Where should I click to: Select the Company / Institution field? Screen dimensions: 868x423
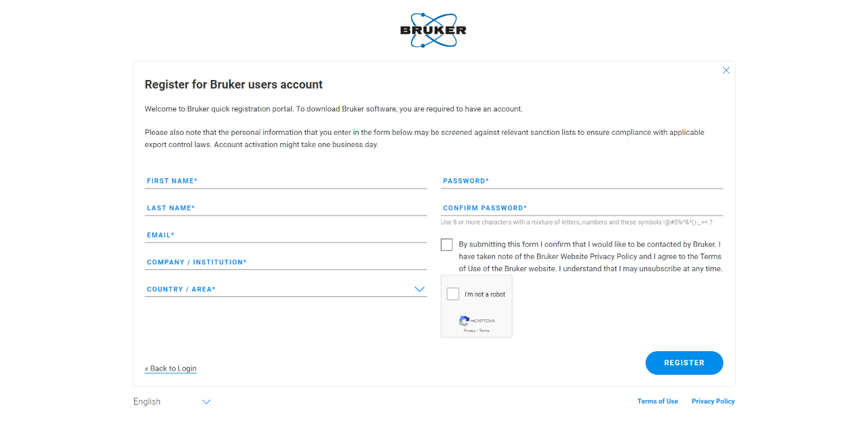coord(285,262)
